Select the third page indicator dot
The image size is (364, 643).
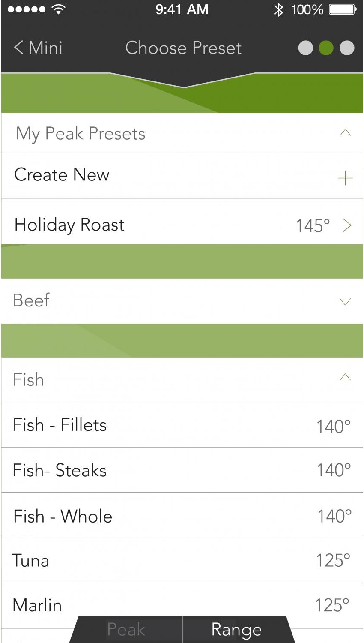(x=347, y=48)
